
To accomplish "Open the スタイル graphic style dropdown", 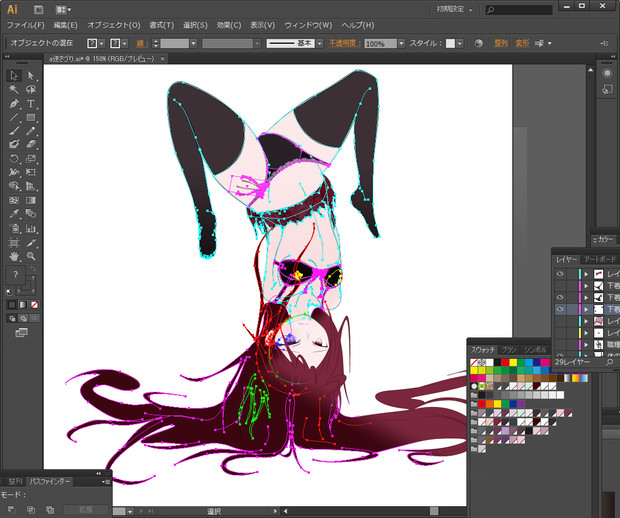I will pyautogui.click(x=459, y=43).
